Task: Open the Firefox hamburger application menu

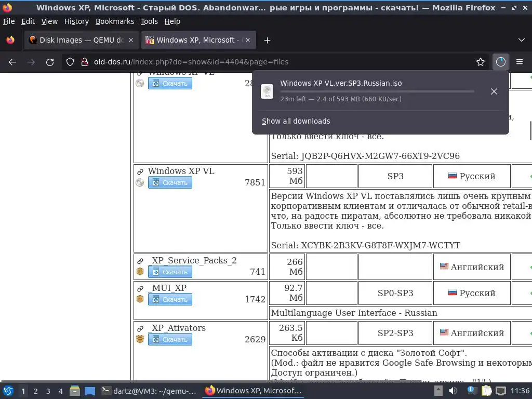Action: click(519, 62)
